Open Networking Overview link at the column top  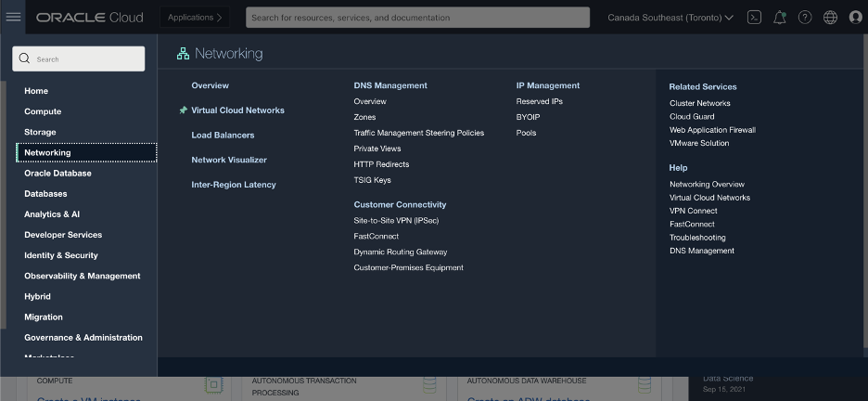(210, 85)
